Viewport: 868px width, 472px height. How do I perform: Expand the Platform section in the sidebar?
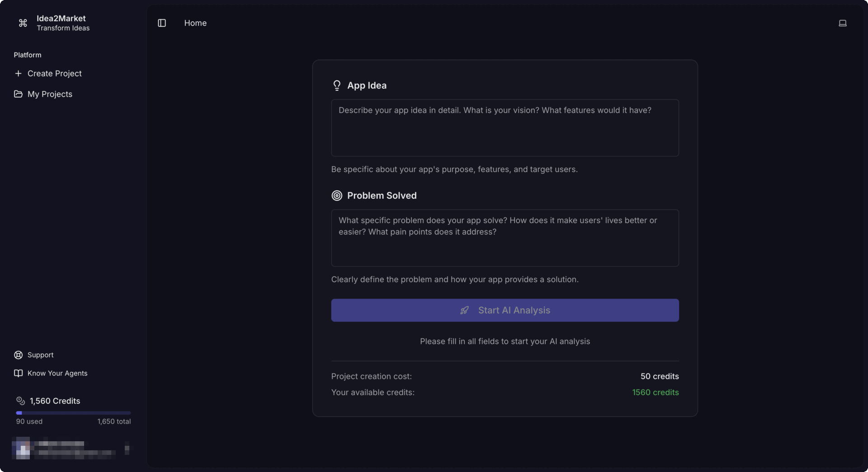pos(27,55)
